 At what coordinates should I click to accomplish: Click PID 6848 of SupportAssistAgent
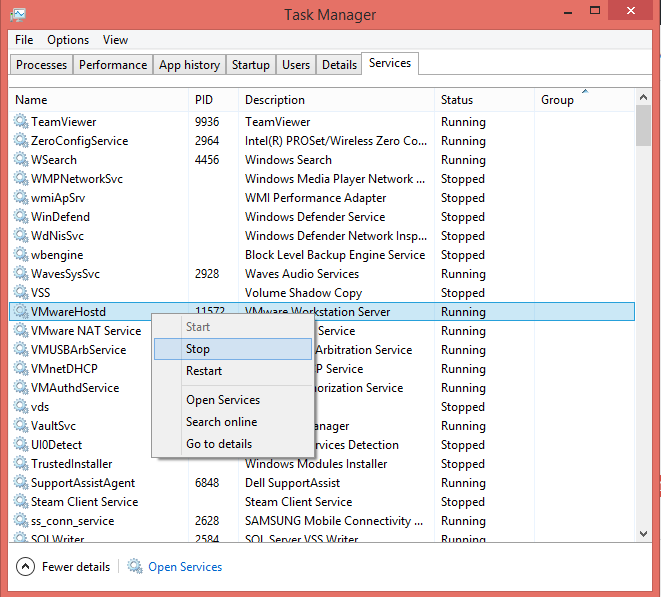point(207,483)
